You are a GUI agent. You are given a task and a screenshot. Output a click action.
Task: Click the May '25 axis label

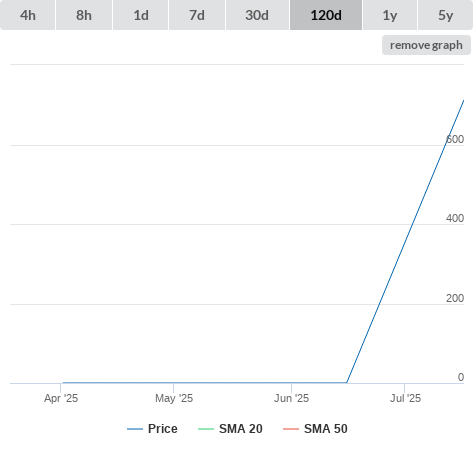click(174, 398)
